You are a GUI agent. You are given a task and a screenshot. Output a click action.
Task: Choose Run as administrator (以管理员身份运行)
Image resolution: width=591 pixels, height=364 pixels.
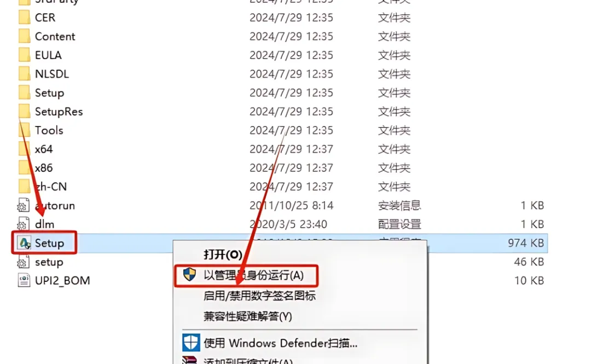253,275
